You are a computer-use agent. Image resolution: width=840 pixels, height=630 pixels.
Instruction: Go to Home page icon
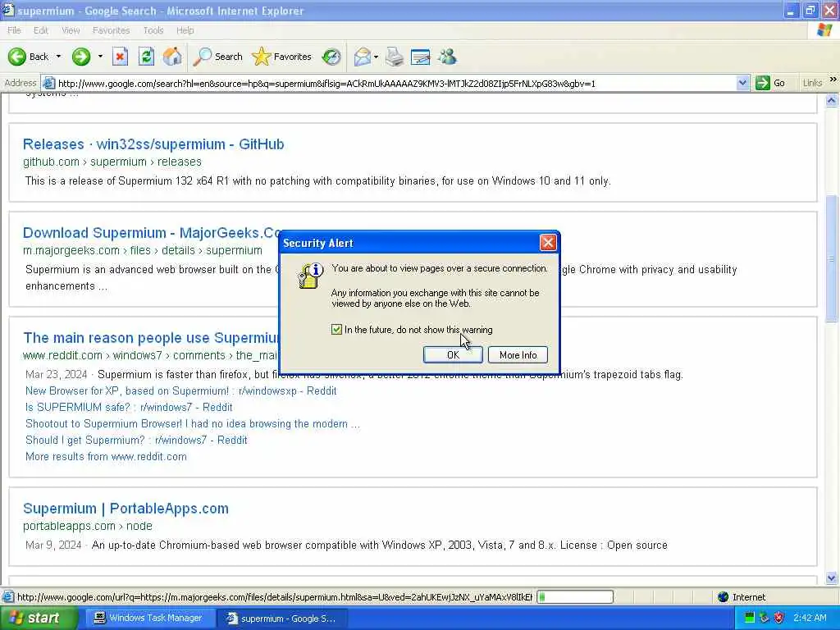tap(172, 57)
